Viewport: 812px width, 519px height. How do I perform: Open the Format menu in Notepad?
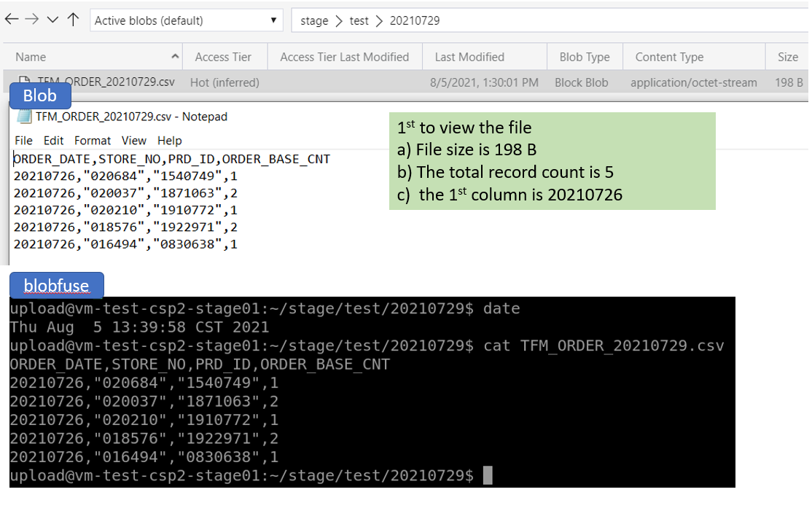click(92, 141)
